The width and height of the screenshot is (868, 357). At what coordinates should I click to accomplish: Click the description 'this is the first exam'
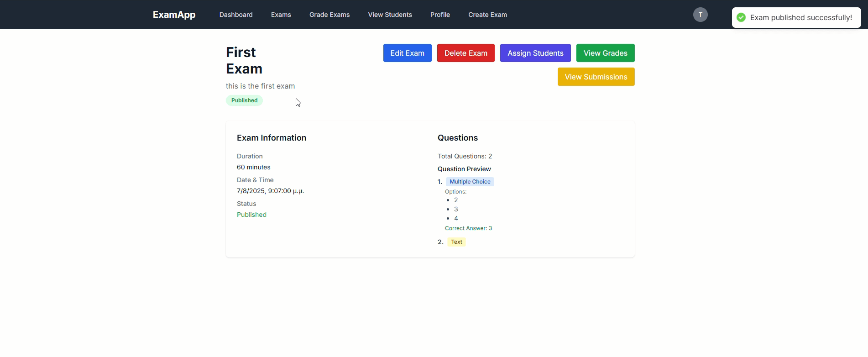pos(260,86)
